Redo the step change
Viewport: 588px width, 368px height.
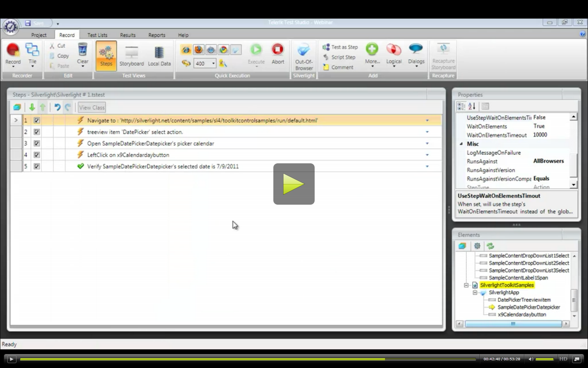[x=68, y=108]
